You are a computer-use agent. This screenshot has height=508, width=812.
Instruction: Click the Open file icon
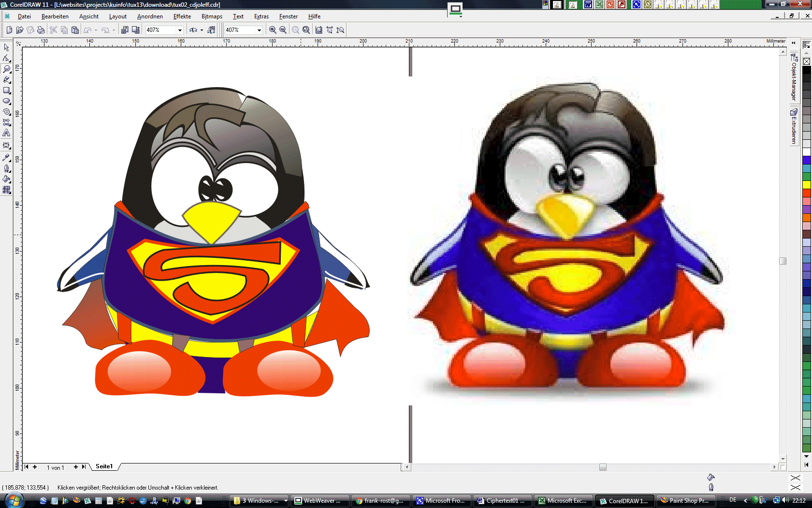point(20,30)
